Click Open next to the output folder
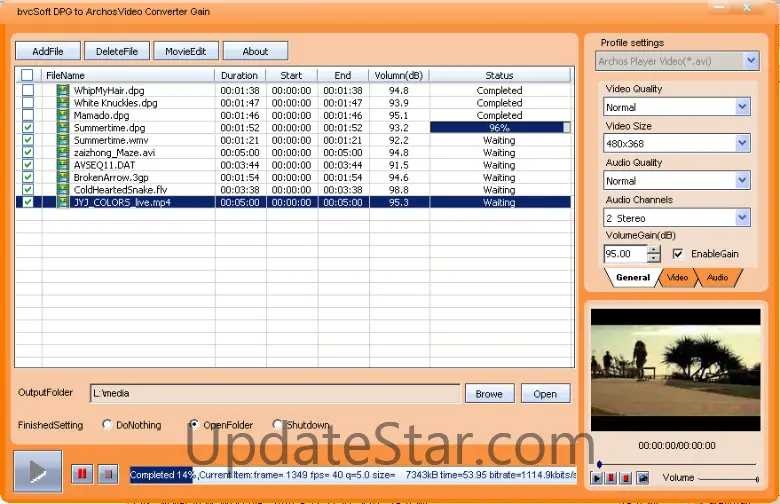Viewport: 780px width, 504px height. (x=545, y=394)
